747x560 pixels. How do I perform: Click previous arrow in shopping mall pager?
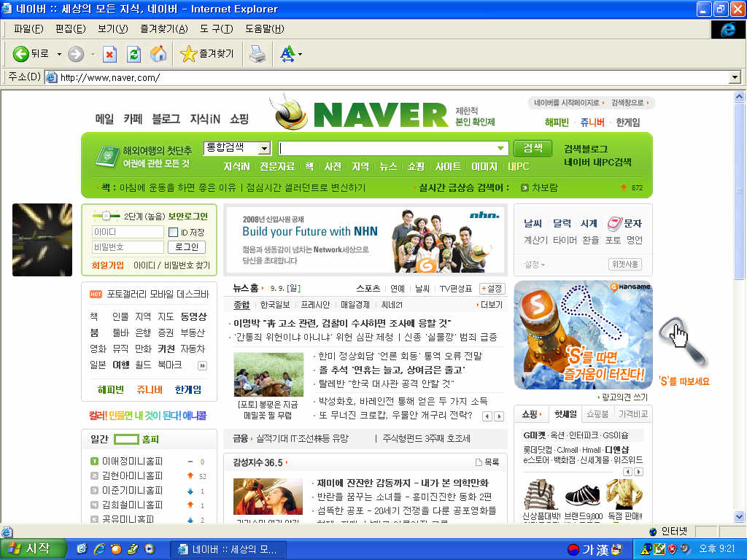pos(628,472)
